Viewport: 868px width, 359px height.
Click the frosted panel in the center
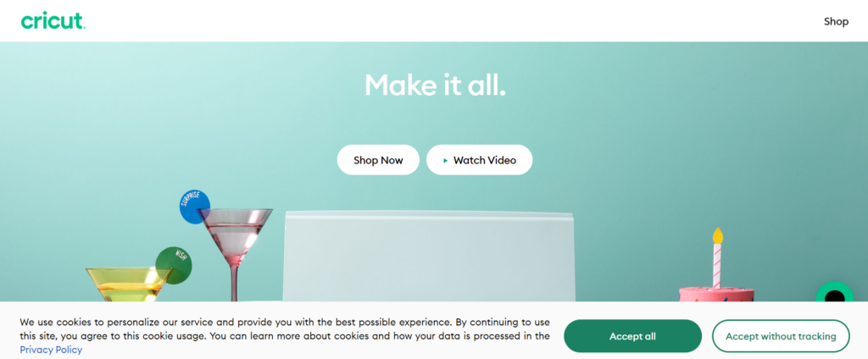coord(429,257)
